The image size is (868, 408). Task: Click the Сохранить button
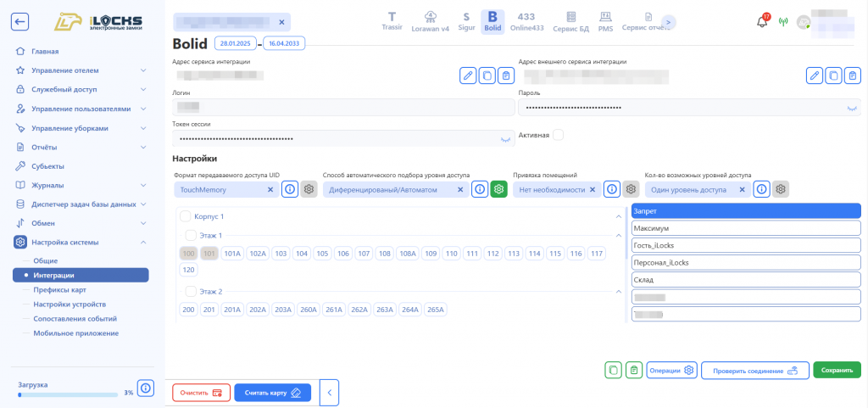(837, 371)
